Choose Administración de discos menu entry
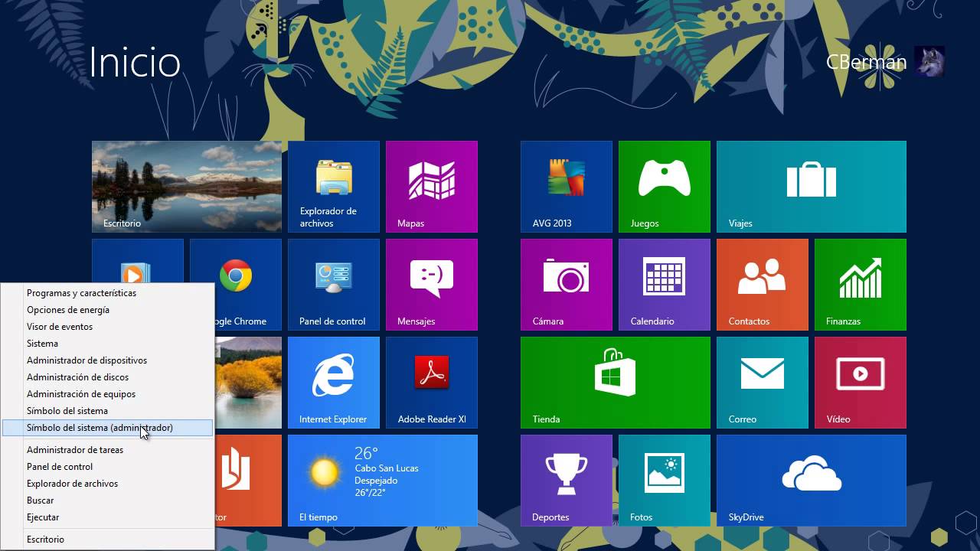This screenshot has height=551, width=980. click(x=107, y=377)
